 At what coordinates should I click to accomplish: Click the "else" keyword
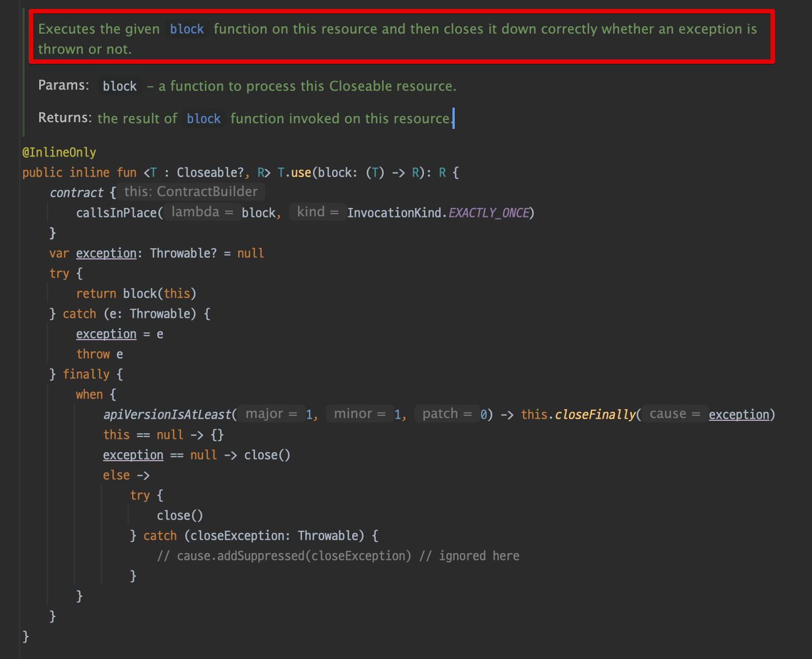click(x=116, y=475)
